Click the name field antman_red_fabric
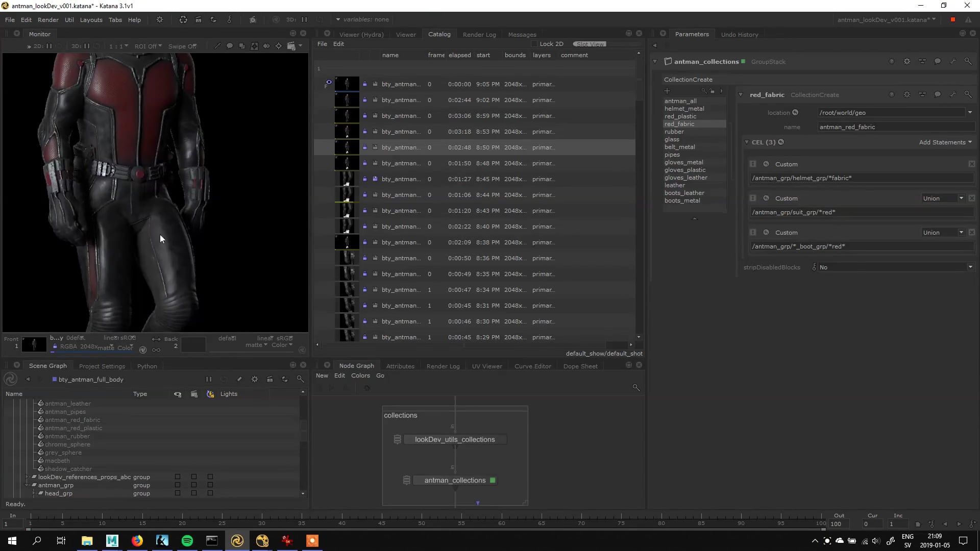Viewport: 980px width, 551px height. coord(895,127)
